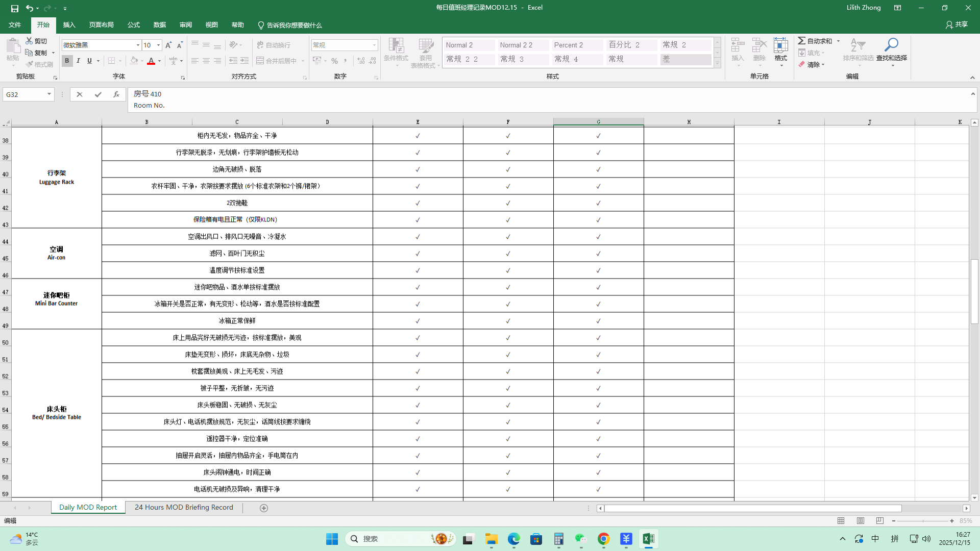Open the font name dropdown
The width and height of the screenshot is (980, 551).
point(138,45)
